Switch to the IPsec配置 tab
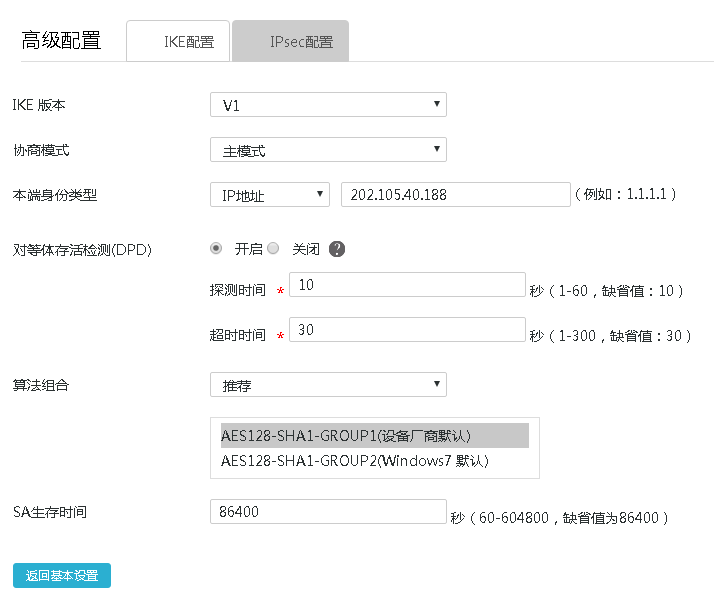Screen dimensions: 714x591 tap(291, 41)
